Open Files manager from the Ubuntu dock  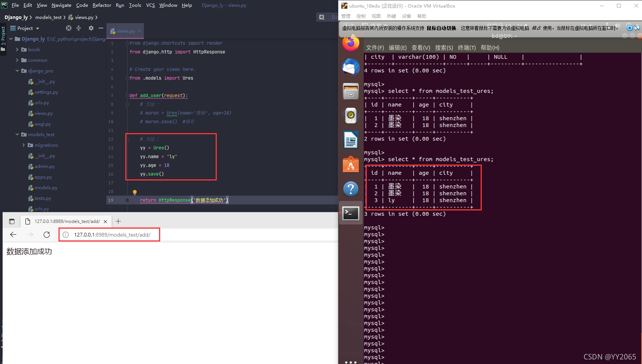(x=351, y=91)
